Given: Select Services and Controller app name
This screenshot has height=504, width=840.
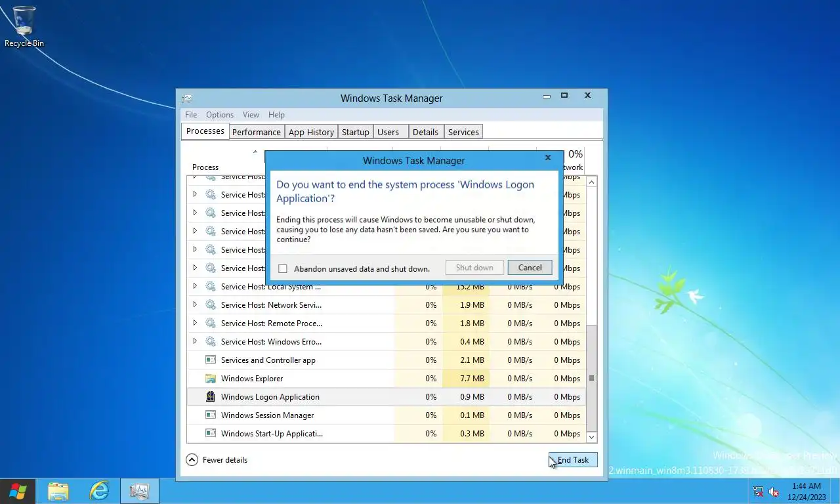Looking at the screenshot, I should (268, 360).
